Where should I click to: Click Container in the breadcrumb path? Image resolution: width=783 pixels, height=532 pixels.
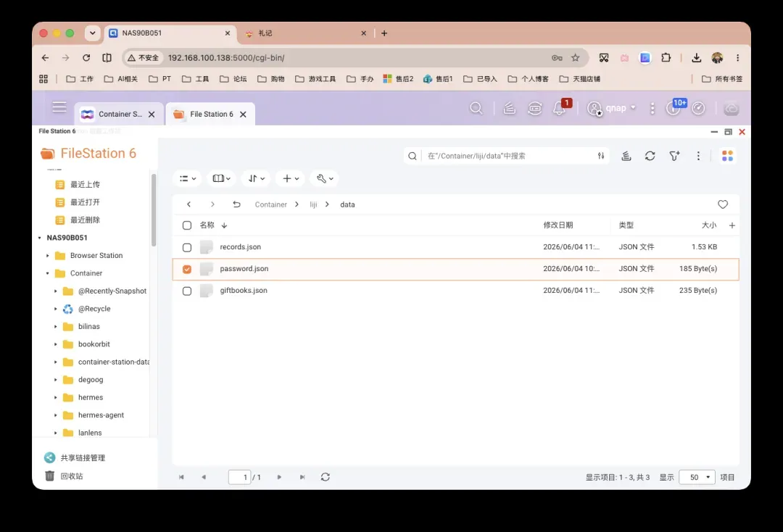click(270, 204)
